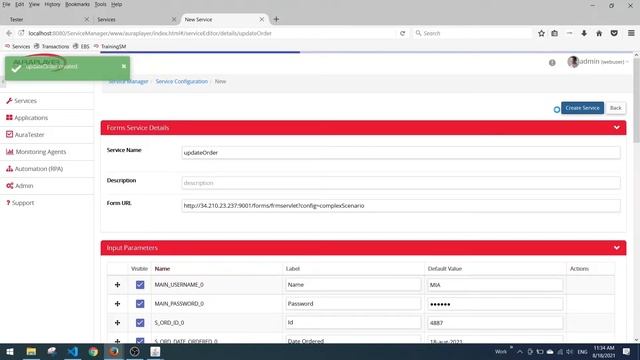Click the Default Value field containing 4887

point(495,322)
